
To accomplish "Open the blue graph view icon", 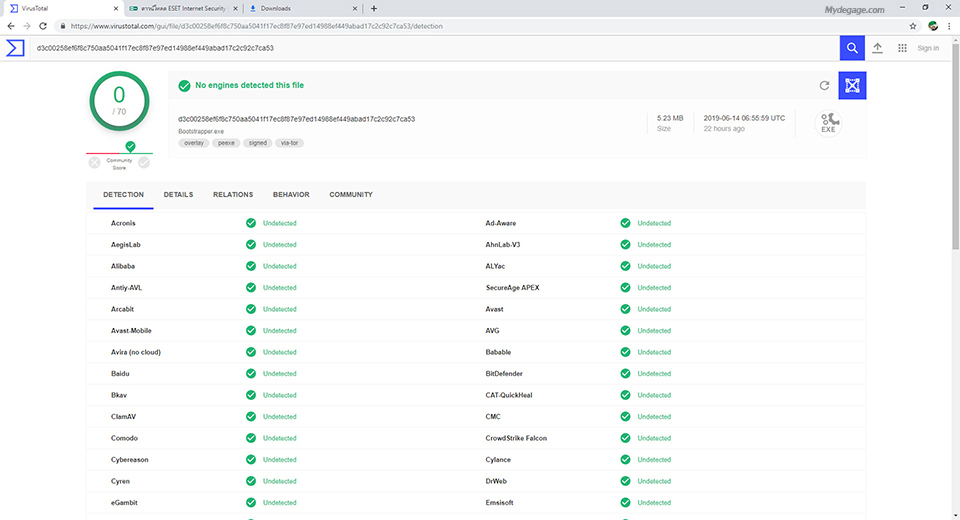I will (852, 86).
